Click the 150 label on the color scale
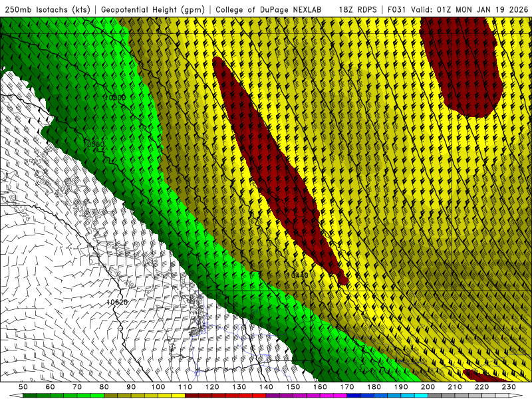This screenshot has width=532, height=399. coord(293,387)
